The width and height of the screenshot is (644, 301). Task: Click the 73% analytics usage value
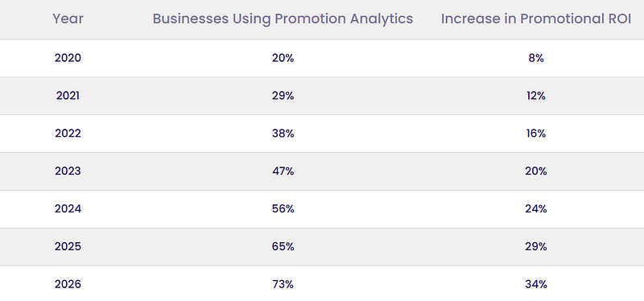[x=283, y=285]
